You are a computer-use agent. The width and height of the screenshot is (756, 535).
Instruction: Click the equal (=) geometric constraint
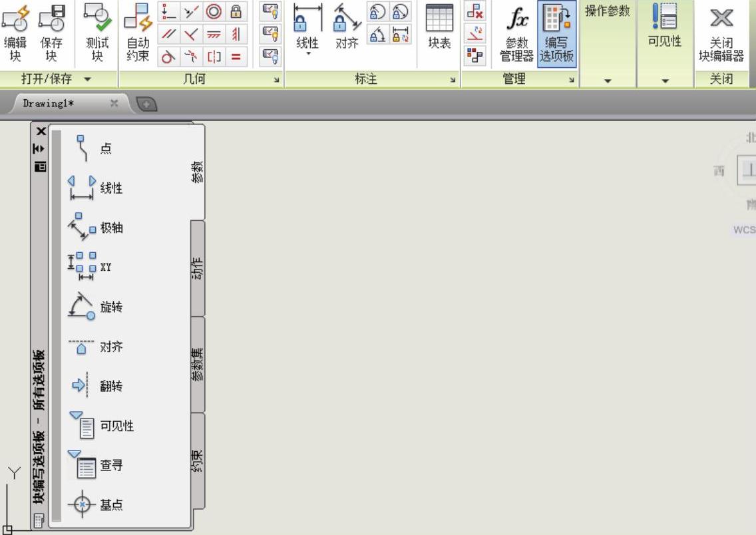pyautogui.click(x=236, y=57)
